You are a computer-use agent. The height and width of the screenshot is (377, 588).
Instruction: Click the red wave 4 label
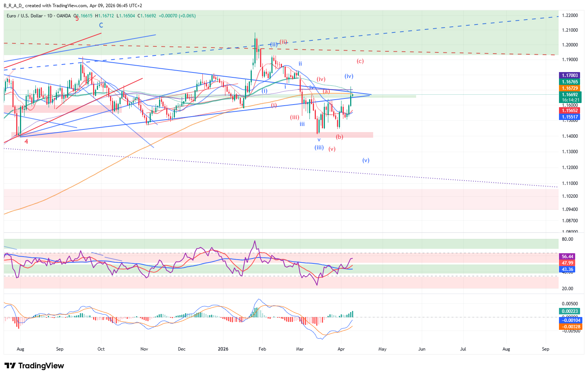click(26, 142)
